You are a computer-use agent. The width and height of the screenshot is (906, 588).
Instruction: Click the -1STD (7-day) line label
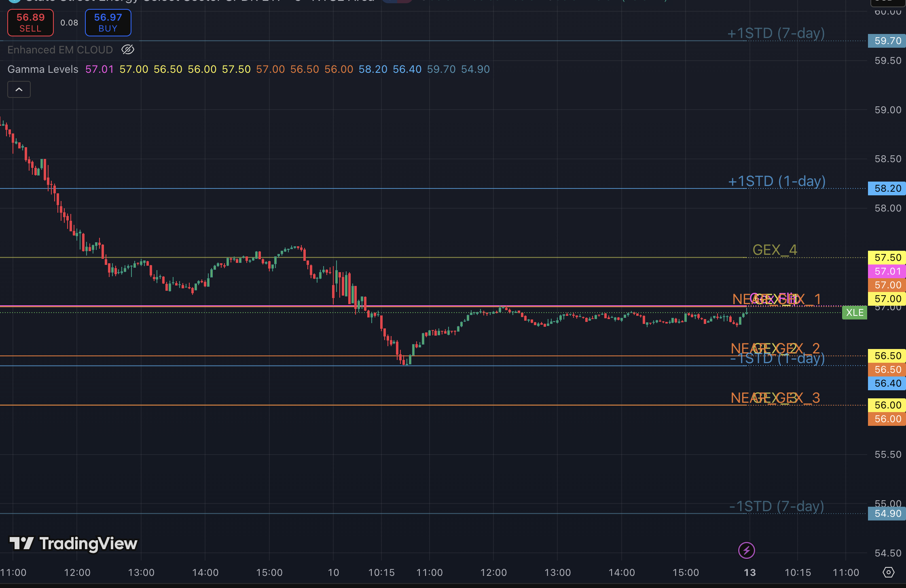(x=777, y=506)
